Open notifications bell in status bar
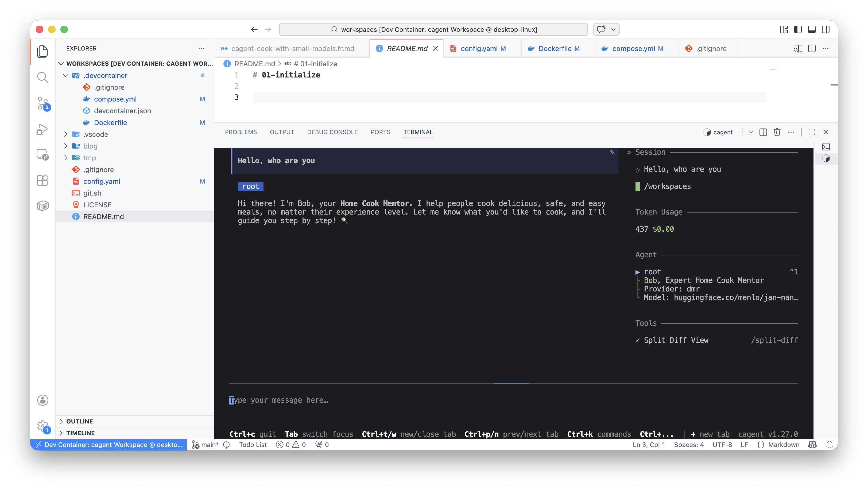Viewport: 868px width, 490px height. coord(829,445)
